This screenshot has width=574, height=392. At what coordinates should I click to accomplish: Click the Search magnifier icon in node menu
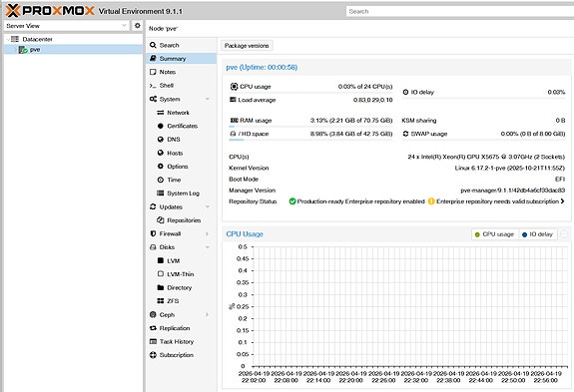pyautogui.click(x=153, y=45)
